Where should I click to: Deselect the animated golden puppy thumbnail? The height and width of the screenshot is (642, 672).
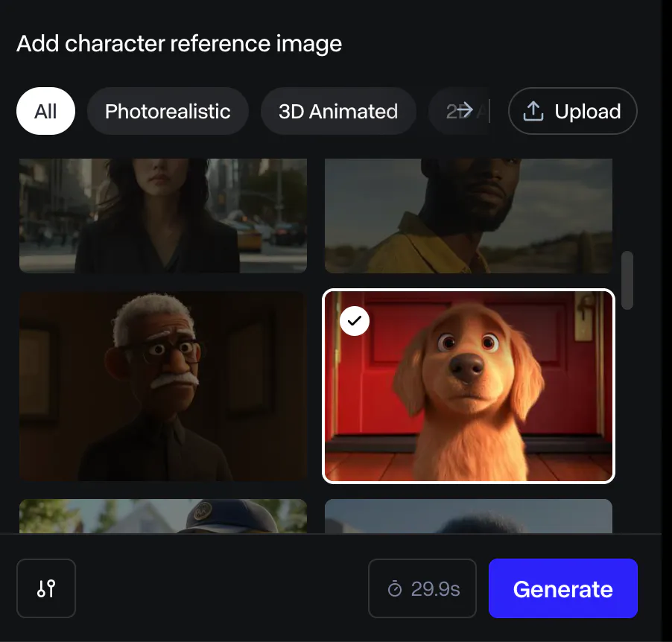pos(469,386)
